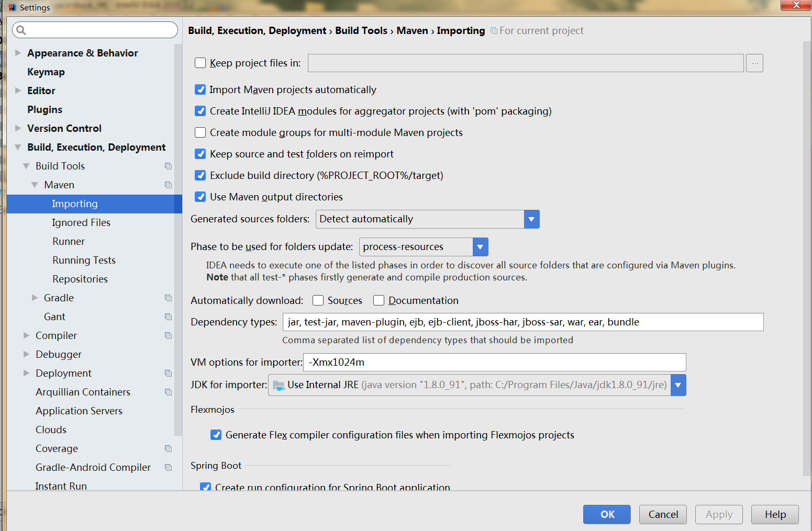Screen dimensions: 812x531
Task: Enable automatic download of Documentation
Action: [379, 300]
